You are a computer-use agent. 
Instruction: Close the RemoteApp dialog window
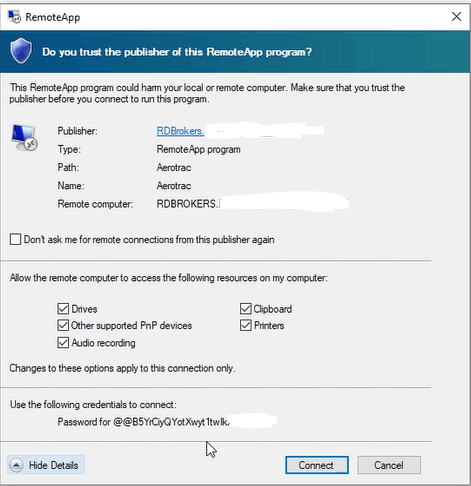pyautogui.click(x=456, y=17)
